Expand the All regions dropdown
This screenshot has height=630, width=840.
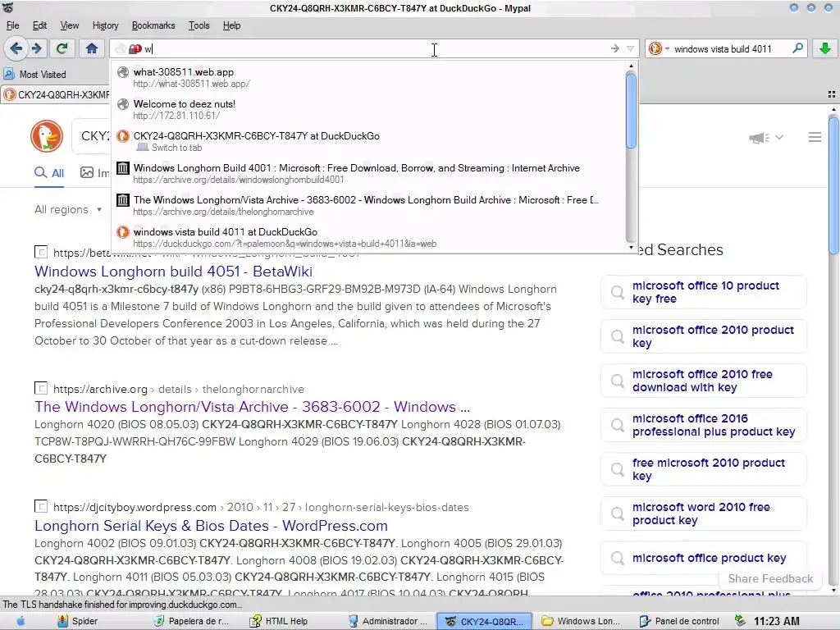pyautogui.click(x=68, y=209)
